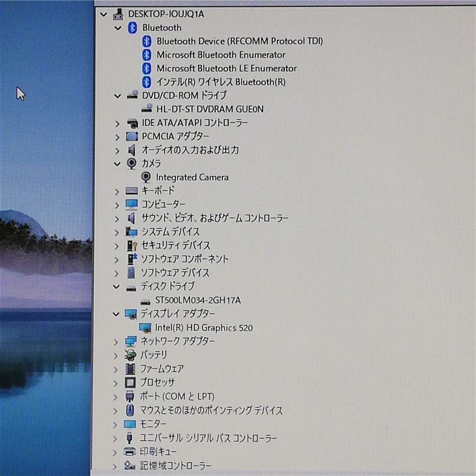Click the Integrated Camera device icon
The image size is (476, 476).
tap(146, 177)
